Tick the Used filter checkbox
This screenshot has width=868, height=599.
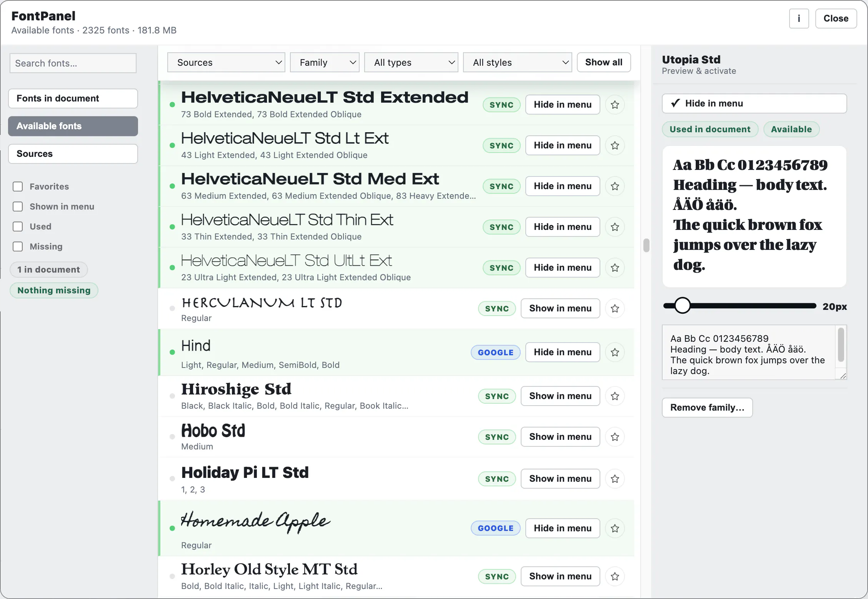coord(18,226)
